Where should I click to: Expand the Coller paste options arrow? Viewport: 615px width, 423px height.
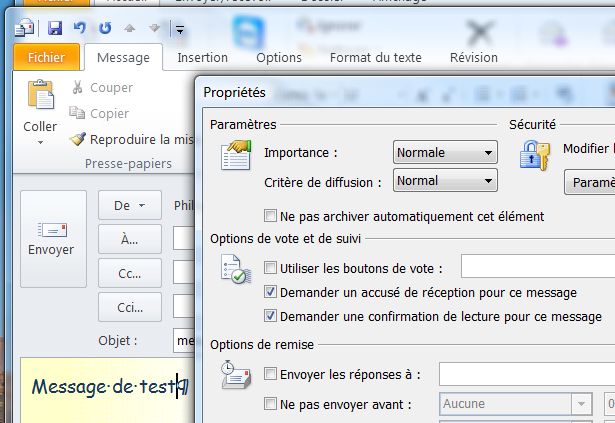coord(40,142)
